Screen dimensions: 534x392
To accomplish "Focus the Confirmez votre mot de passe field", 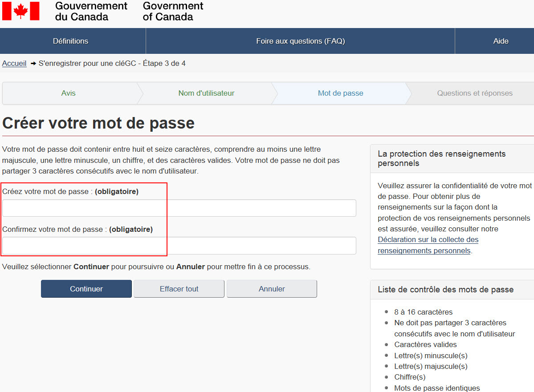I will 179,245.
